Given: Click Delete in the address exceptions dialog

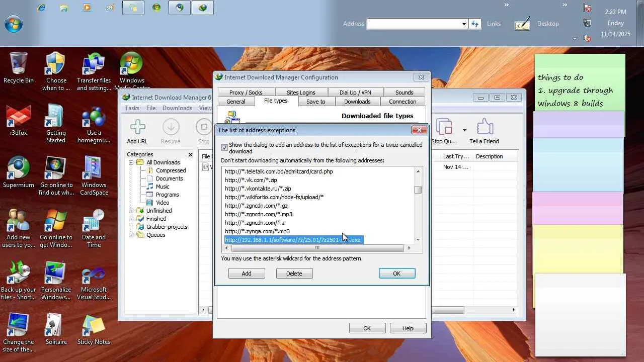Looking at the screenshot, I should pos(294,274).
